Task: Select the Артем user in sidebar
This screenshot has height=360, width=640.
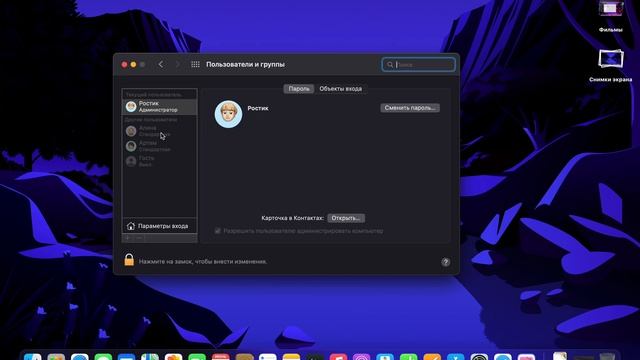Action: [x=160, y=146]
